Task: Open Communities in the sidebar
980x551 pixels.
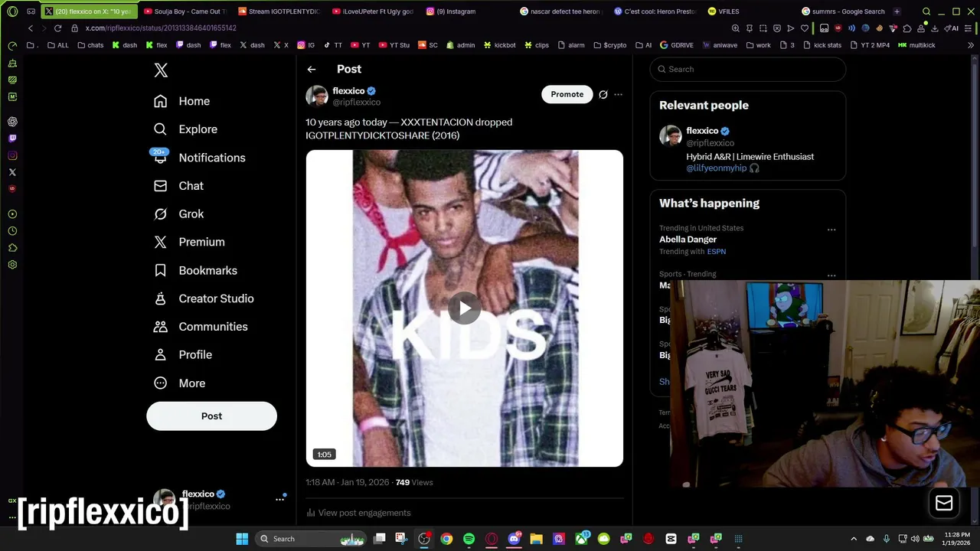Action: tap(201, 327)
